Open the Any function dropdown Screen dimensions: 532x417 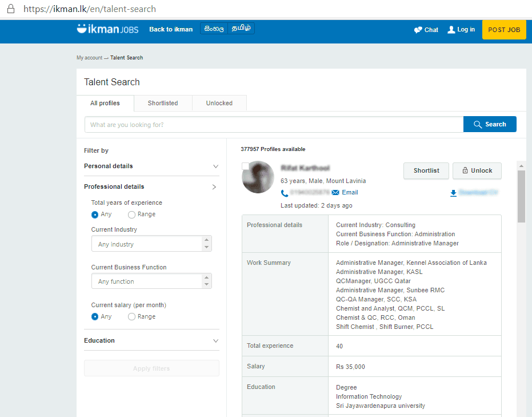click(x=151, y=281)
